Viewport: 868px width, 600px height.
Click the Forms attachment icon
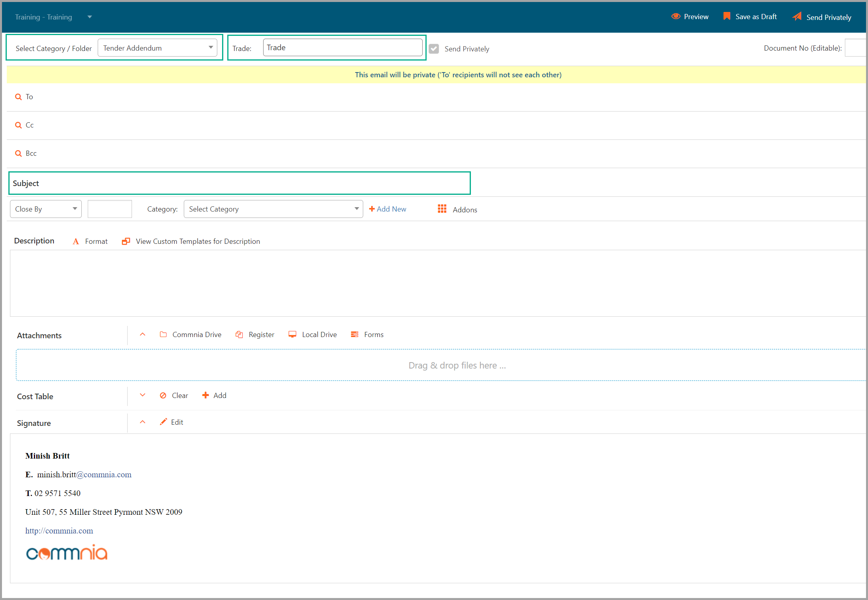pyautogui.click(x=354, y=334)
